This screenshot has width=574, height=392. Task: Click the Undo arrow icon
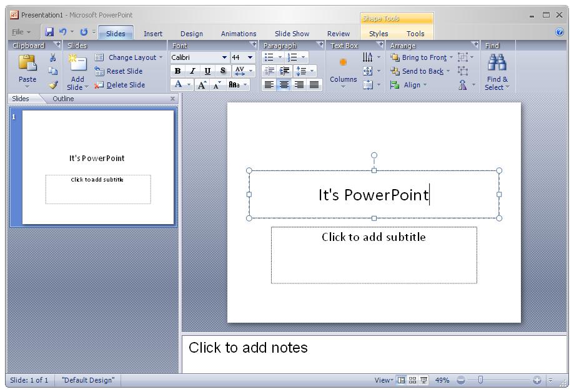[x=63, y=32]
